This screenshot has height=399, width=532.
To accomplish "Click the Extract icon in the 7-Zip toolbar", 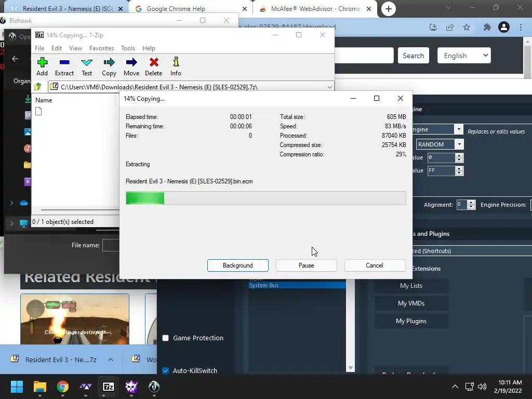I will pos(64,62).
